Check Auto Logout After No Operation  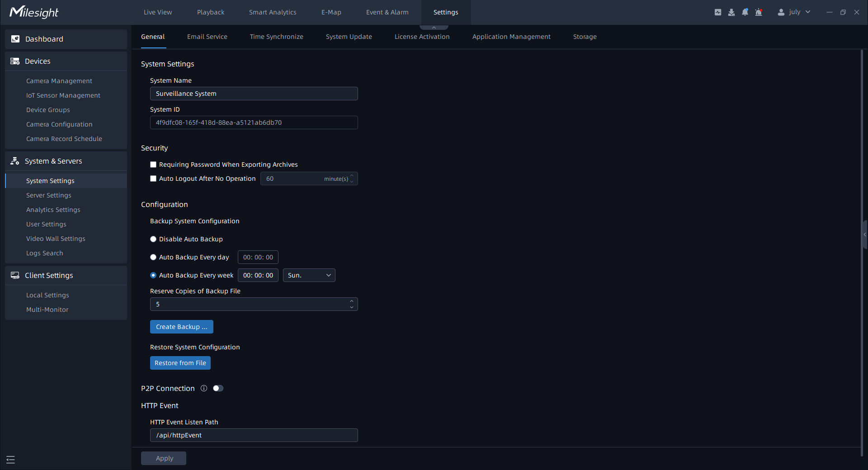(153, 179)
